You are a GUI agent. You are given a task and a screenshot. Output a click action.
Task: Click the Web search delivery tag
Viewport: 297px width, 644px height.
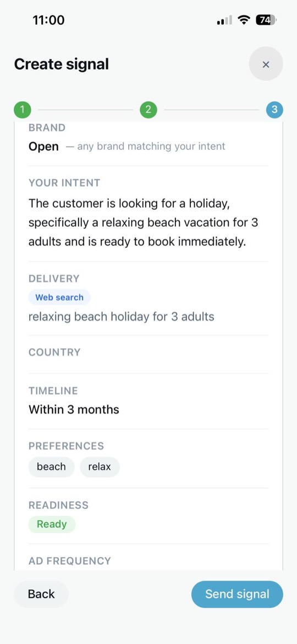point(59,297)
